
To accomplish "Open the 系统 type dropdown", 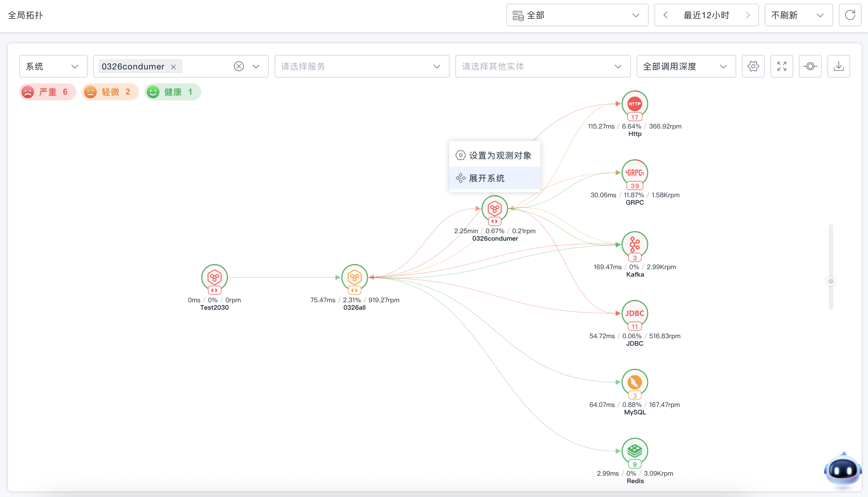I will coord(53,66).
